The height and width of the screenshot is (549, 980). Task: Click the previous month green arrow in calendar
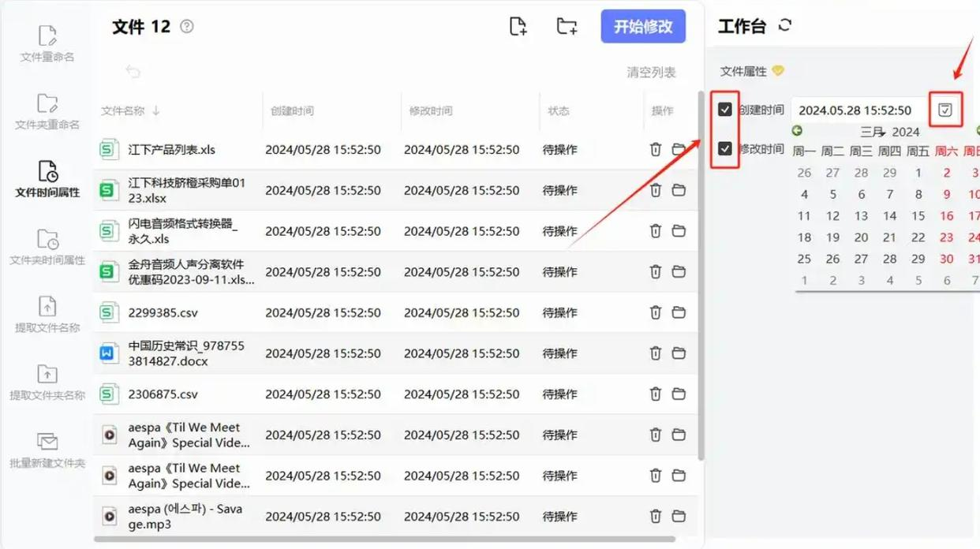click(x=797, y=131)
